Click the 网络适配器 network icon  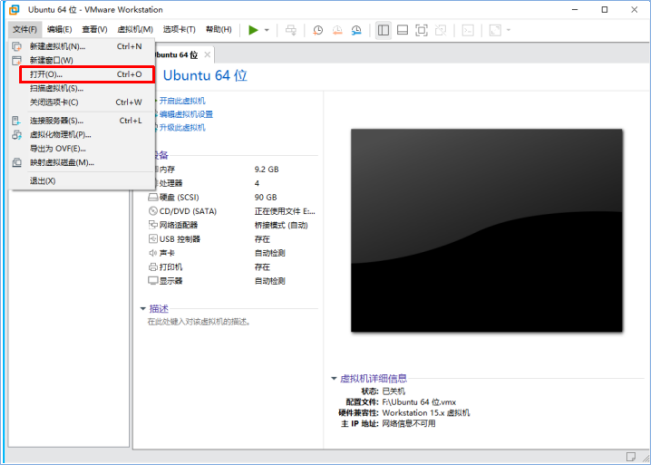click(153, 225)
